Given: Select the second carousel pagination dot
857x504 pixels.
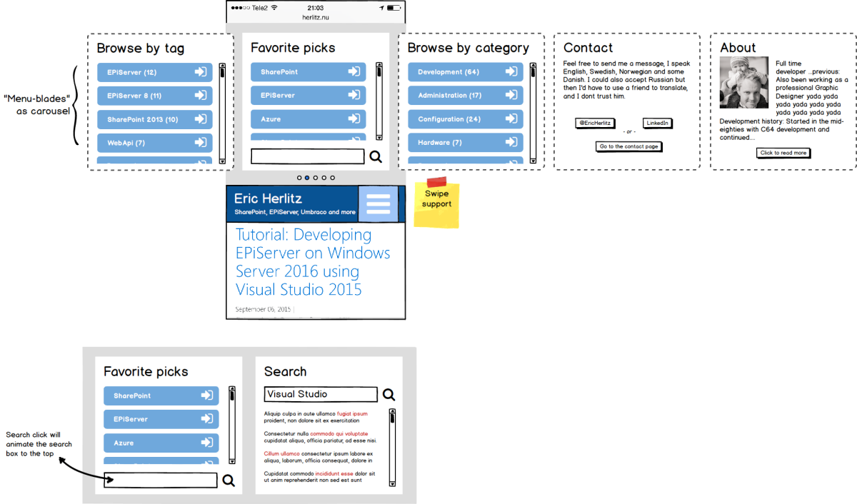Looking at the screenshot, I should [x=307, y=177].
